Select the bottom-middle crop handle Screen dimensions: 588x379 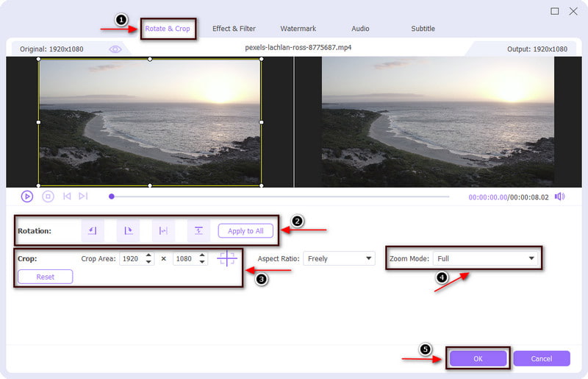point(150,185)
